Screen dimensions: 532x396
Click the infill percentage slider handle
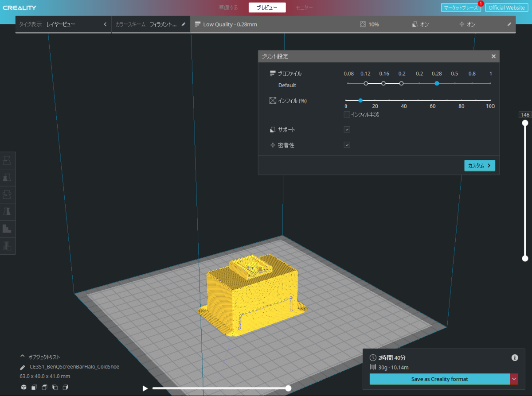click(x=360, y=101)
